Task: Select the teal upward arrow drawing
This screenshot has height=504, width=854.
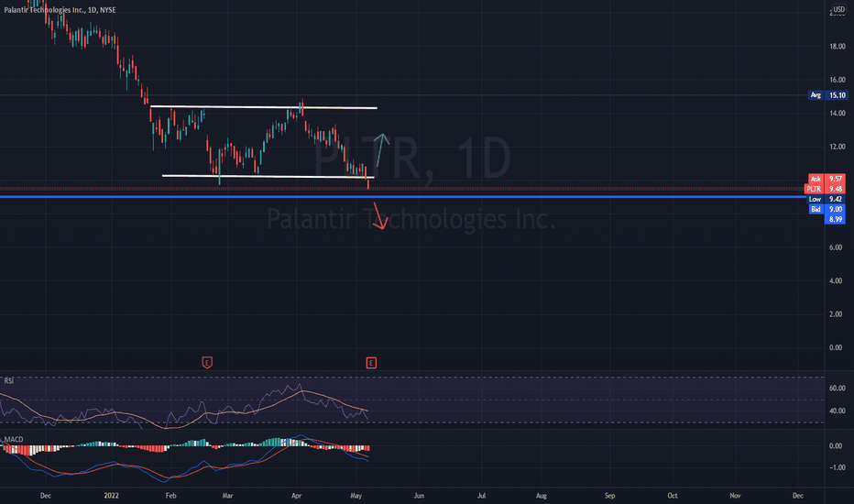Action: [x=382, y=149]
